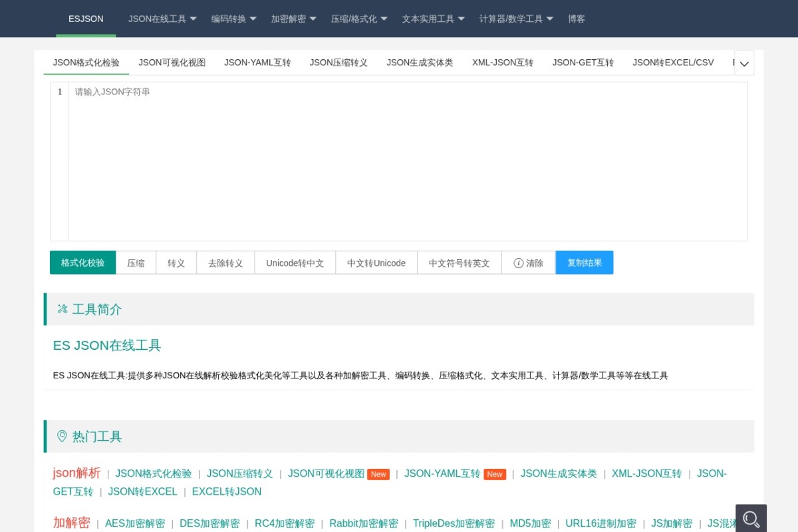Open the 博客 menu item
The width and height of the screenshot is (798, 532).
pyautogui.click(x=577, y=19)
